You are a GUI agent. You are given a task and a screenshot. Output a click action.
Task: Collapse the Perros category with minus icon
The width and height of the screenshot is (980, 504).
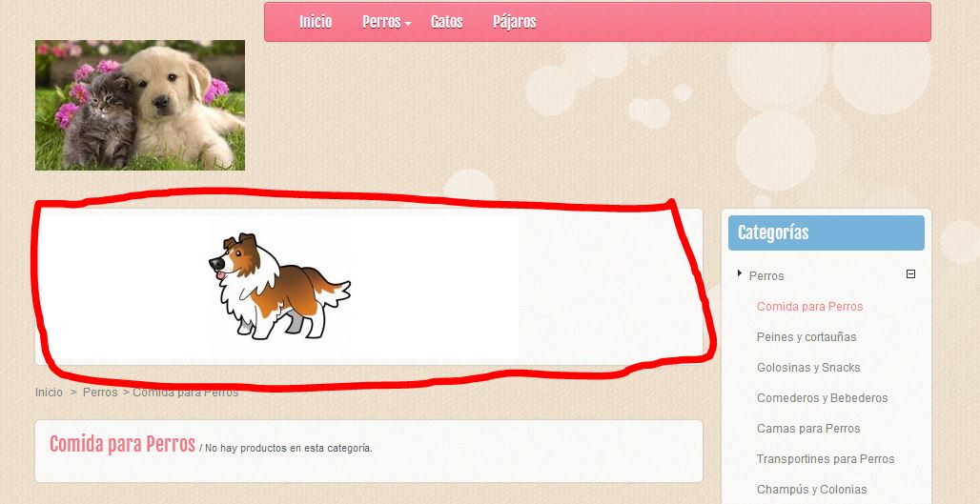coord(910,273)
